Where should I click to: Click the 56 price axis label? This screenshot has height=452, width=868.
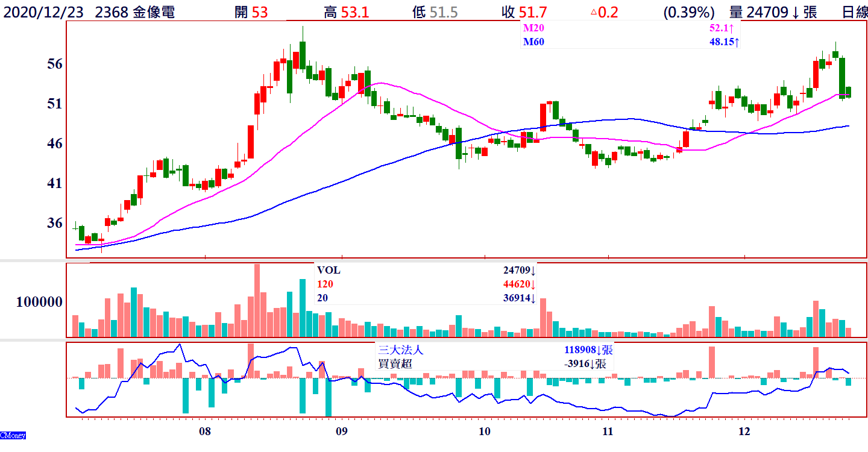coord(55,64)
